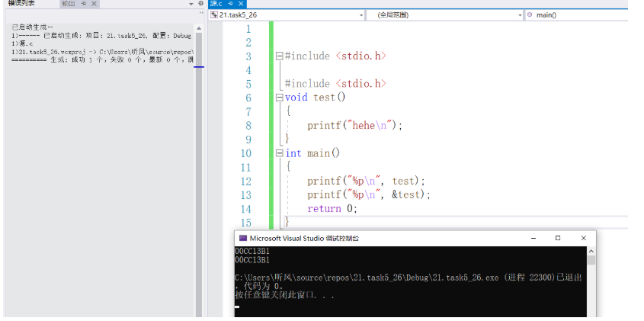Click the '生成: 成功 1 个' summary line
The width and height of the screenshot is (644, 321).
(102, 60)
